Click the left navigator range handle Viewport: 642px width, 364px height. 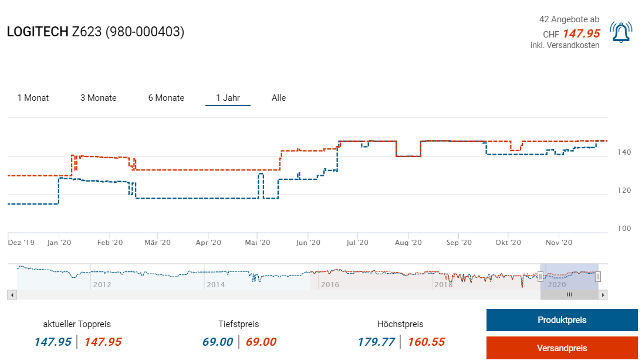[541, 277]
